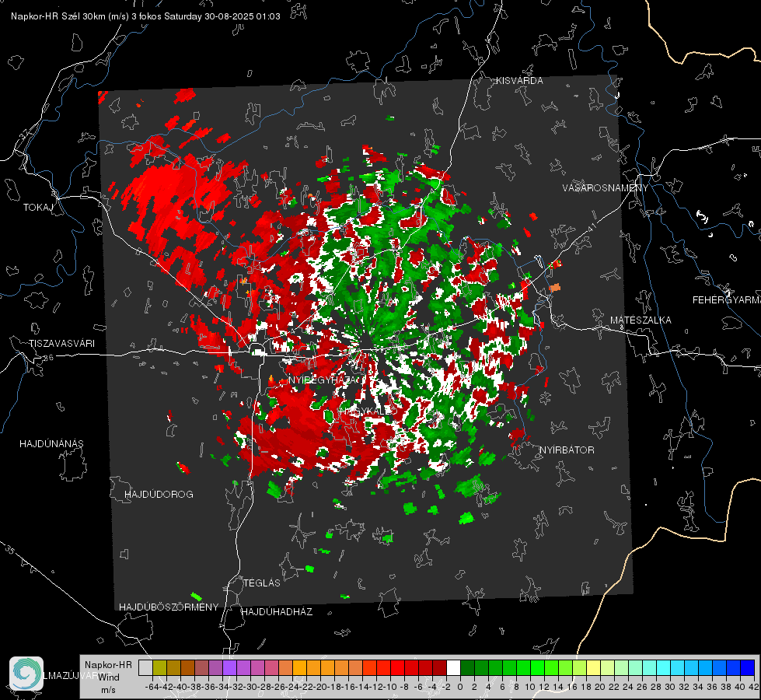Pick the dark red swatch just left of white

pos(439,667)
